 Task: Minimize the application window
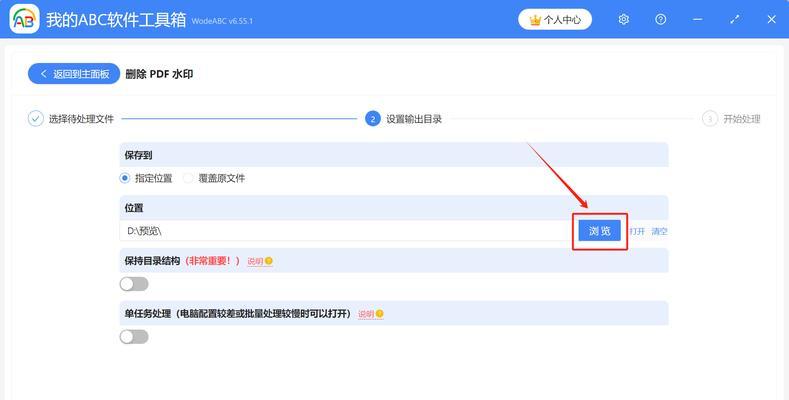(697, 20)
